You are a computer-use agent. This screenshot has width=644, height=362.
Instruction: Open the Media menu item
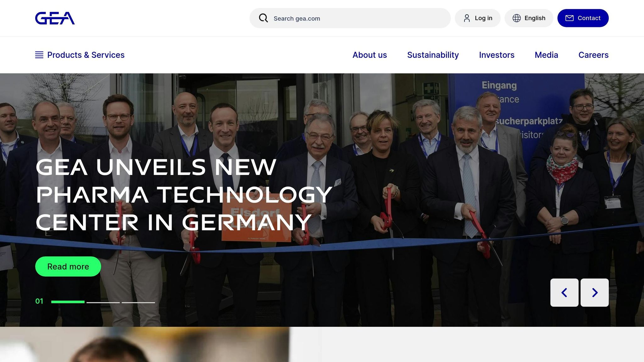click(546, 55)
